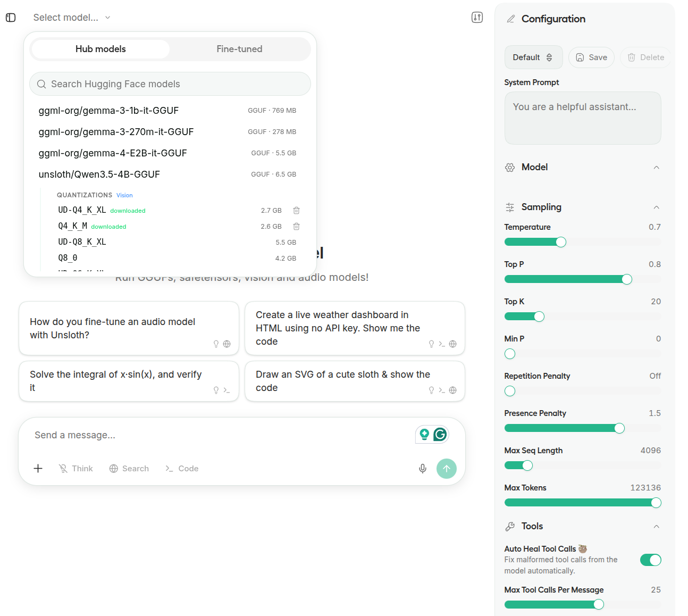Collapse the Sampling section chevron
The image size is (688, 616).
point(656,207)
